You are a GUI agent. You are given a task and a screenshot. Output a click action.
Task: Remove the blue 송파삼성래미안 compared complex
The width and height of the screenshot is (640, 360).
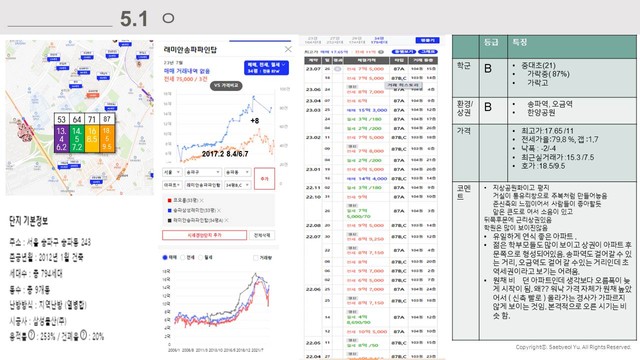219,210
